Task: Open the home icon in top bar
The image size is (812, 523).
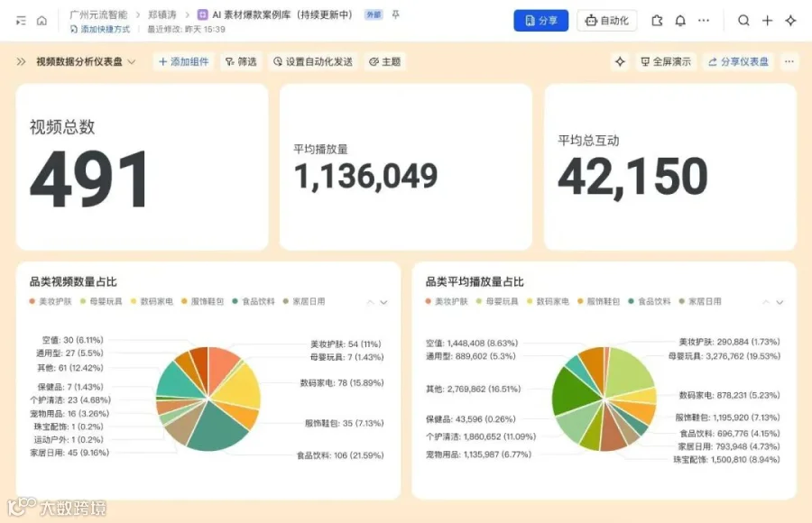Action: (x=42, y=21)
